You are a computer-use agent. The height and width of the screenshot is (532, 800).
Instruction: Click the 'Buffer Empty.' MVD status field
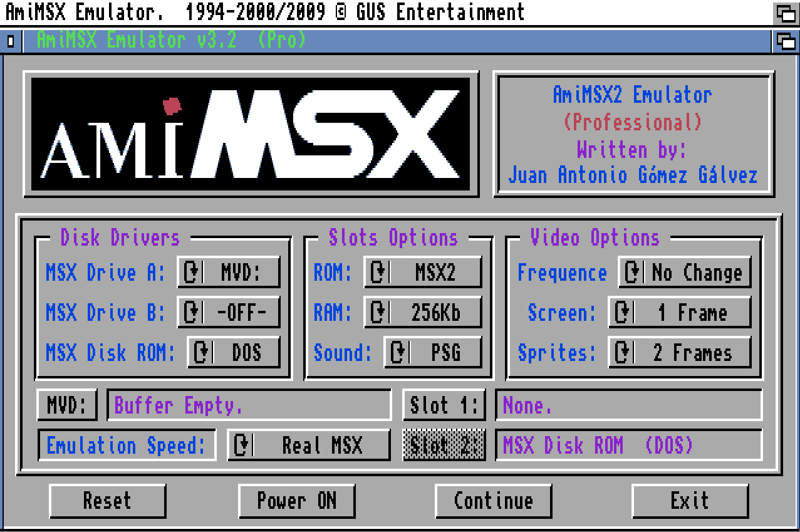point(249,405)
